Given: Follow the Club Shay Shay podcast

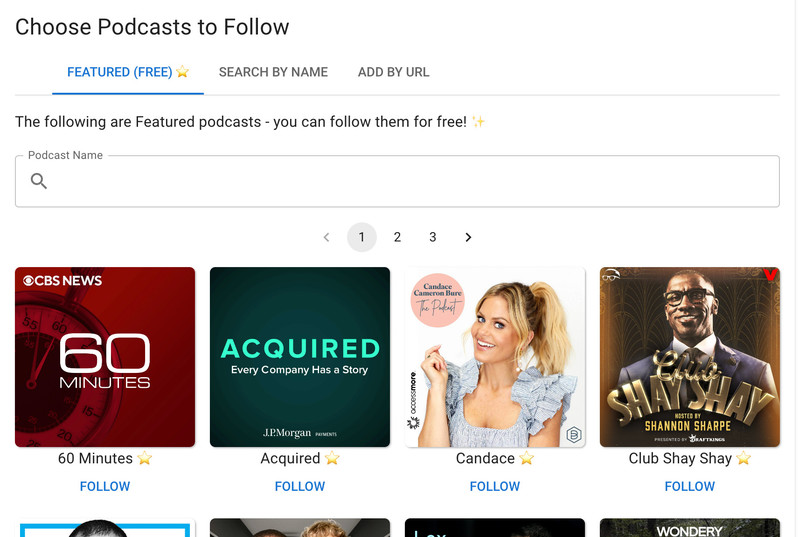Looking at the screenshot, I should pos(690,486).
